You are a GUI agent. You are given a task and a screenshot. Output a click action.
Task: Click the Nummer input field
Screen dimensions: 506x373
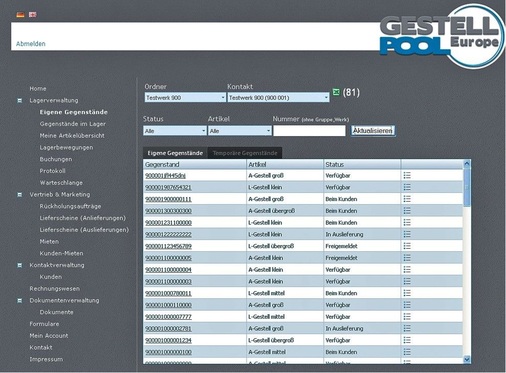click(x=309, y=131)
